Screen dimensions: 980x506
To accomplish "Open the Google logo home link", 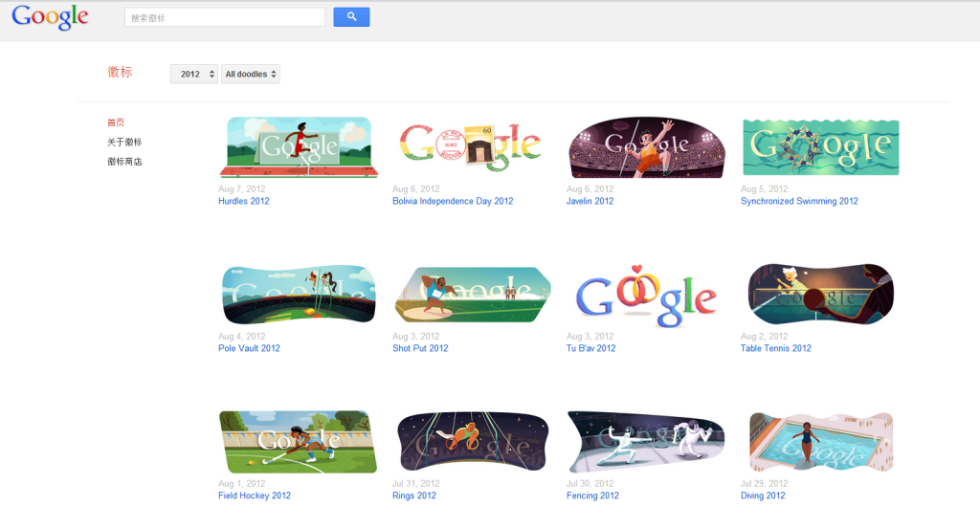I will pos(50,17).
